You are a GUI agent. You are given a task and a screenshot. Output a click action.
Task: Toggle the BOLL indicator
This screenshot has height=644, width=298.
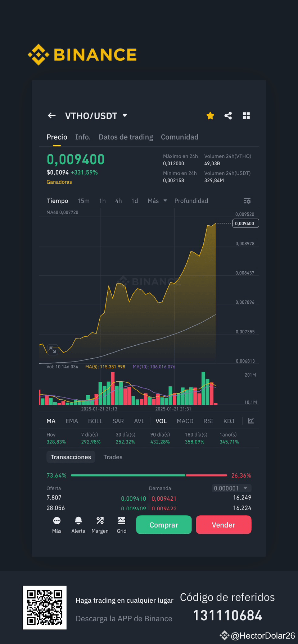95,421
